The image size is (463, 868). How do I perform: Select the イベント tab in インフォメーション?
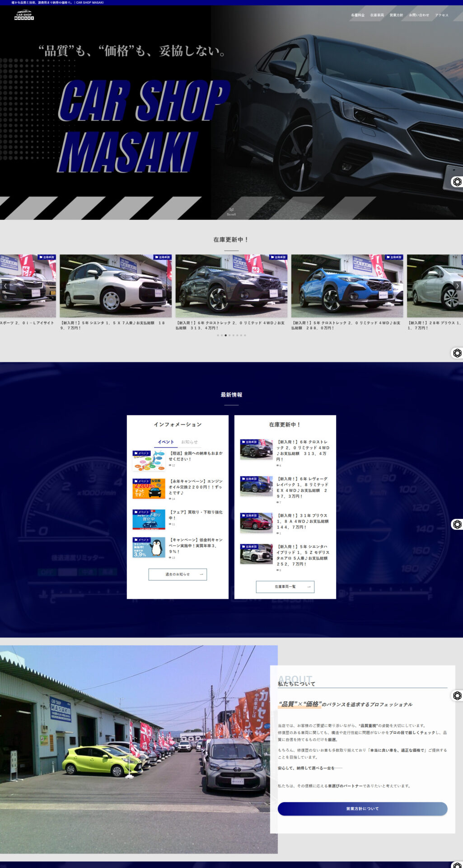(166, 442)
